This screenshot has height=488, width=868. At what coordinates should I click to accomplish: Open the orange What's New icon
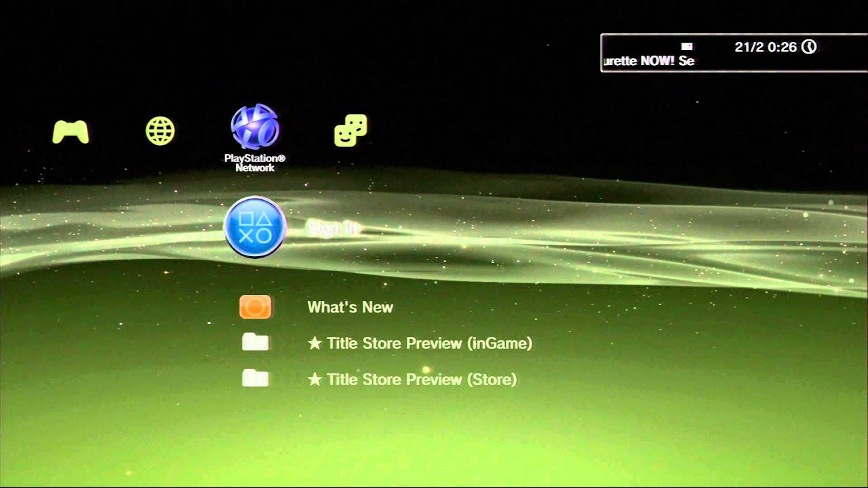coord(256,307)
